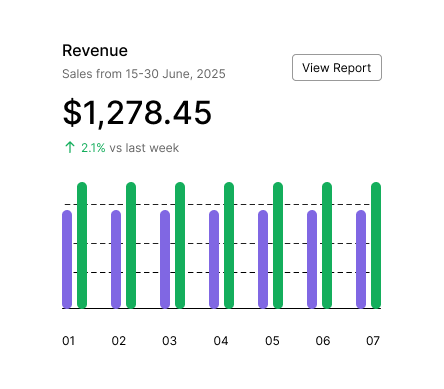444x389 pixels.
Task: Click the 2.1% change value
Action: coord(93,148)
